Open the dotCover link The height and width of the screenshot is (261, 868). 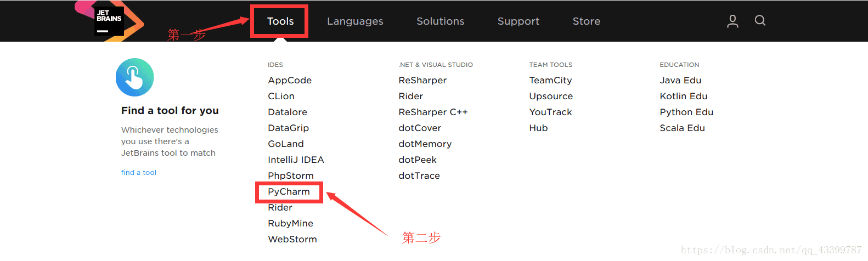tap(420, 128)
